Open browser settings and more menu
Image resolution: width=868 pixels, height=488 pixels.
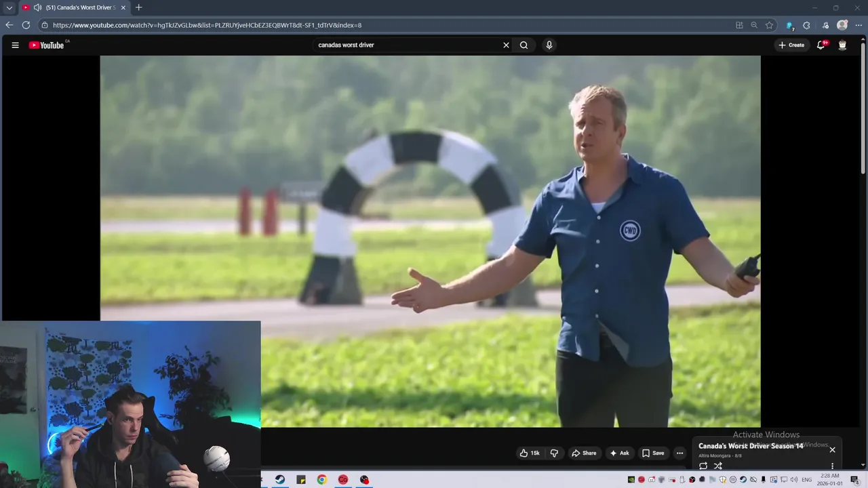(859, 25)
